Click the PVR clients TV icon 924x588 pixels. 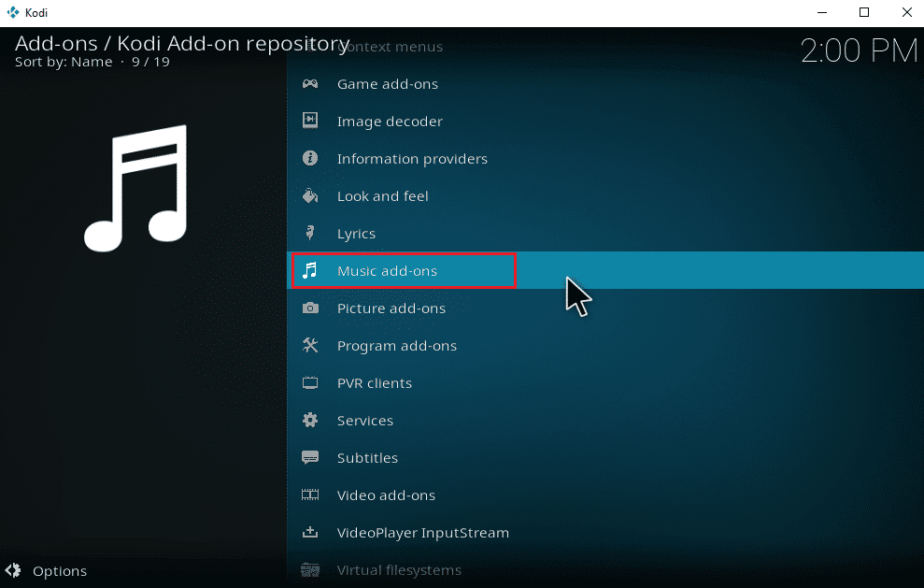point(310,382)
